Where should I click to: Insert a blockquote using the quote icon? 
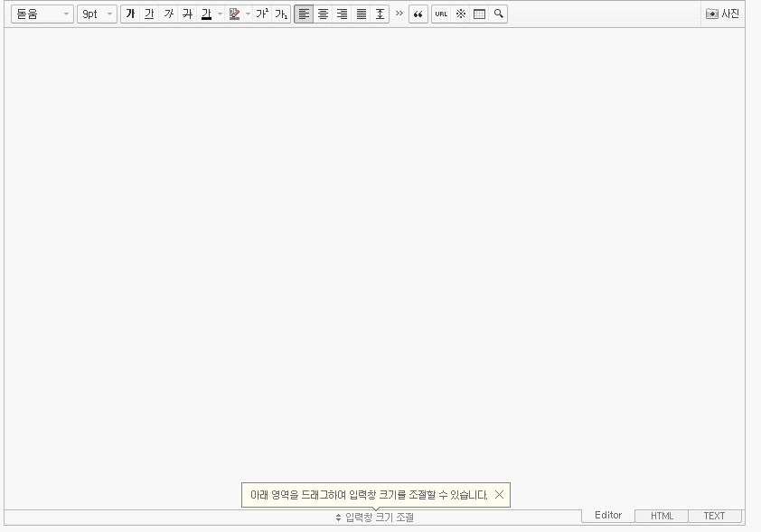[x=418, y=14]
